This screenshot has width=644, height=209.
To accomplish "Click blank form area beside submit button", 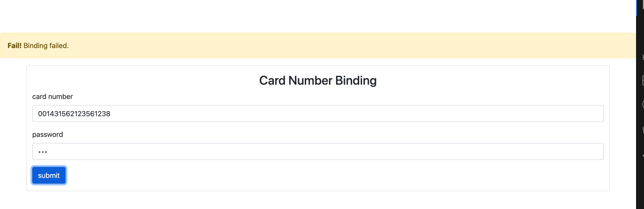I will (309, 175).
